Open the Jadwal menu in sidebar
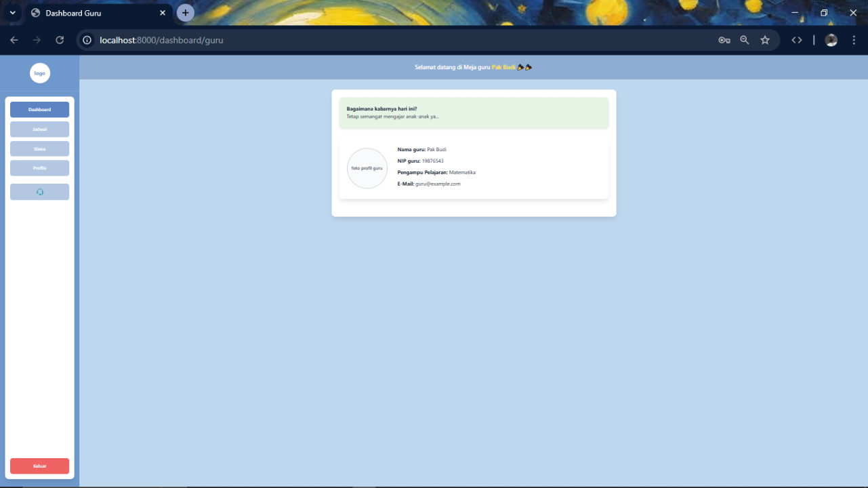This screenshot has width=868, height=488. click(39, 129)
